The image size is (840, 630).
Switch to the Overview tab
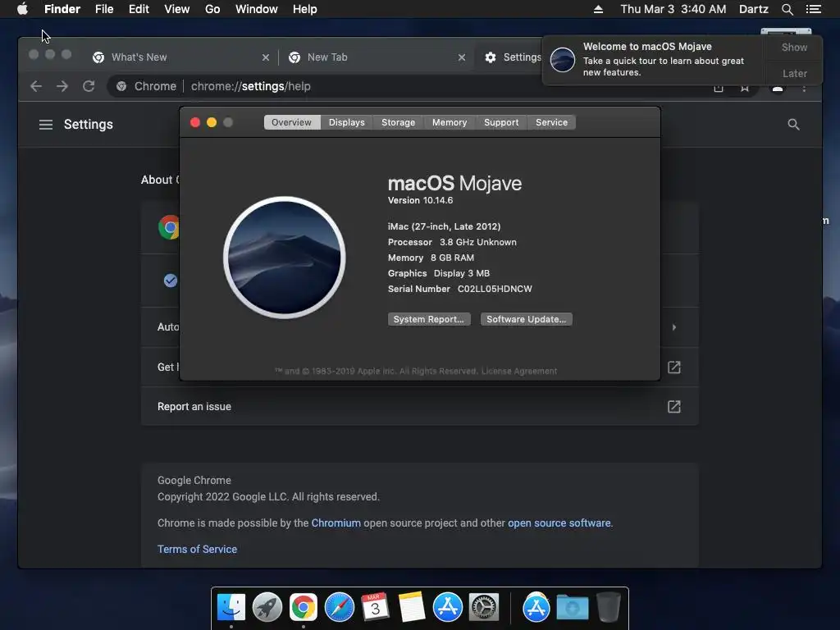click(291, 122)
